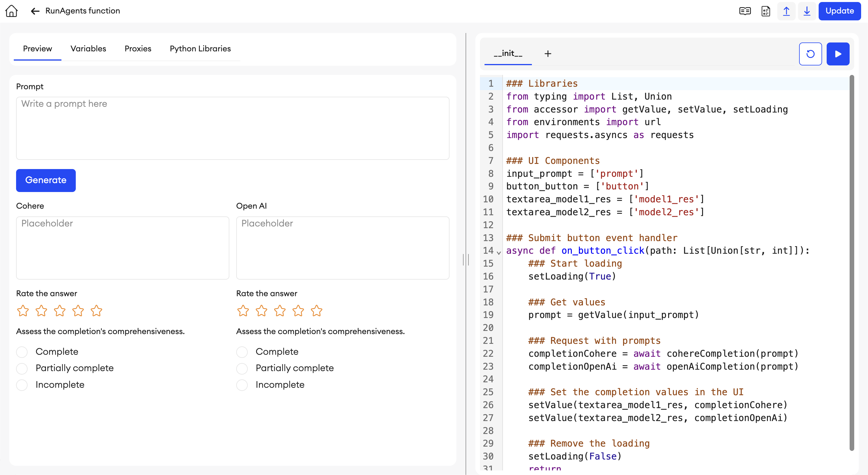This screenshot has width=868, height=475.
Task: Click the back arrow next to RunAgents function
Action: tap(35, 11)
